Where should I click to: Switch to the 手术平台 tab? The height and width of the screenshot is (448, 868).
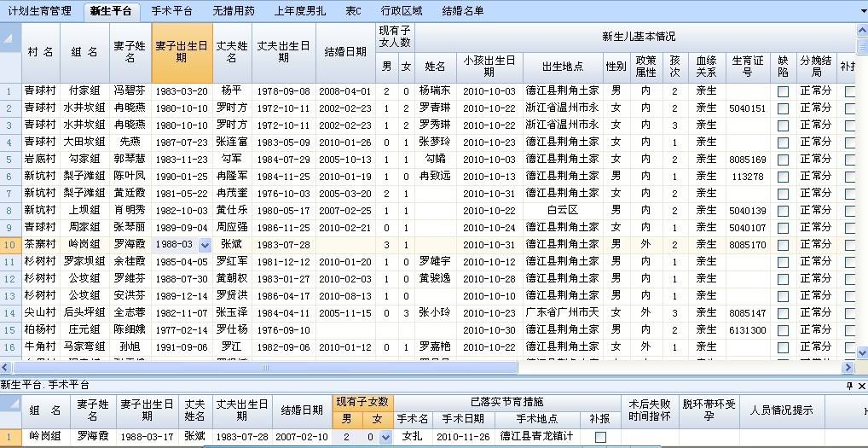click(x=171, y=11)
